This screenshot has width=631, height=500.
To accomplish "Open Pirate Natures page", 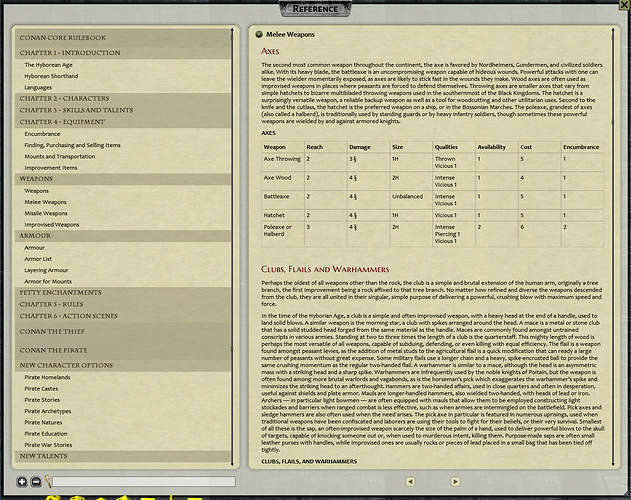I will (x=43, y=422).
